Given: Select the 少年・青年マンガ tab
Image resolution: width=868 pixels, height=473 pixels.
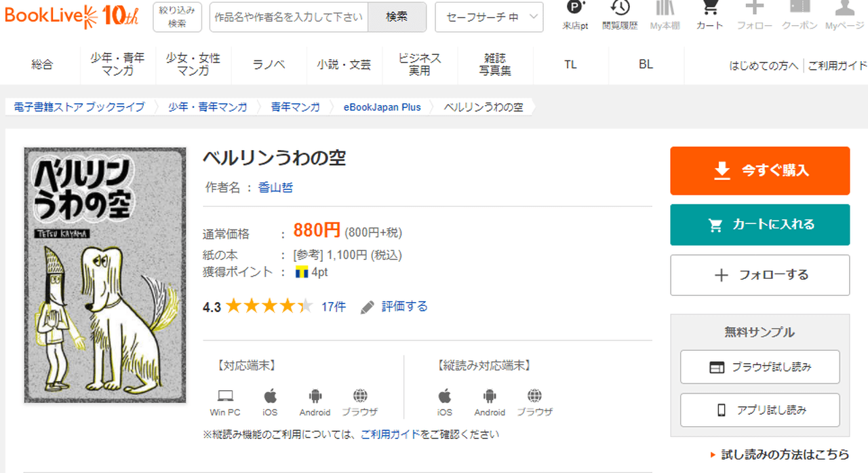Looking at the screenshot, I should [117, 64].
